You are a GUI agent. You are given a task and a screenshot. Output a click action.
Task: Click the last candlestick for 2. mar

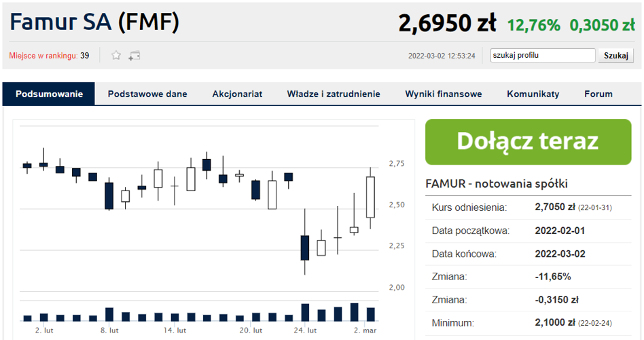pos(370,197)
